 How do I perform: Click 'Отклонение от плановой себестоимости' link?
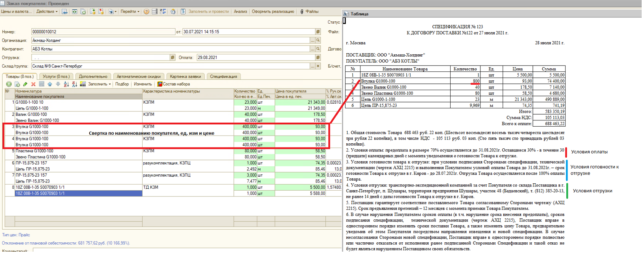pyautogui.click(x=66, y=243)
